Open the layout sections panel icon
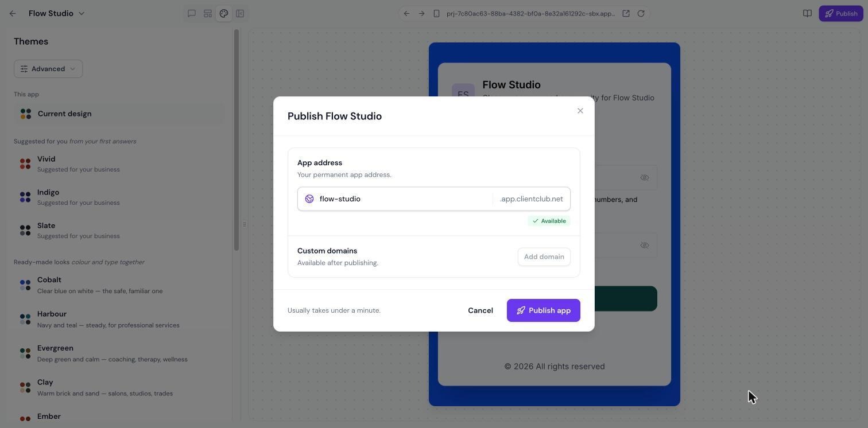 tap(208, 13)
